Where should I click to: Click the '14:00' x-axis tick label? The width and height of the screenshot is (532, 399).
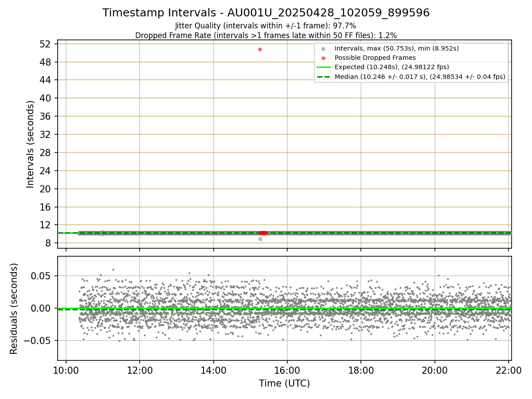214,370
